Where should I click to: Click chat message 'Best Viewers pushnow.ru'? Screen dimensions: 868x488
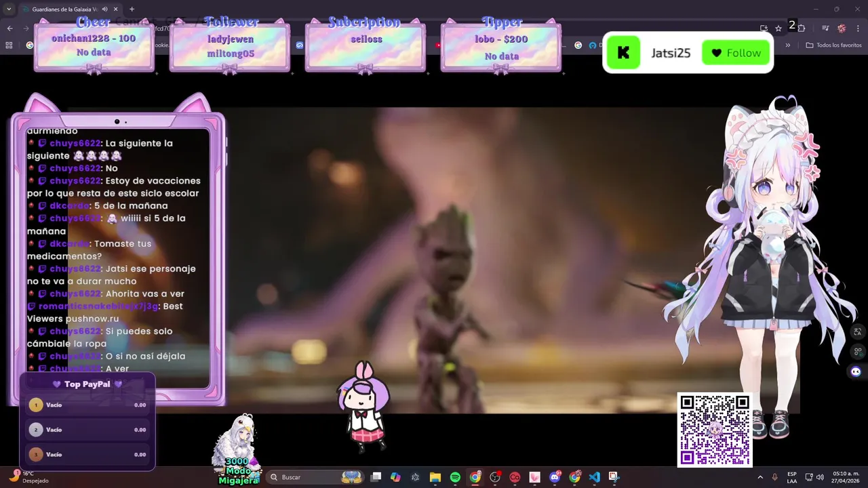105,312
